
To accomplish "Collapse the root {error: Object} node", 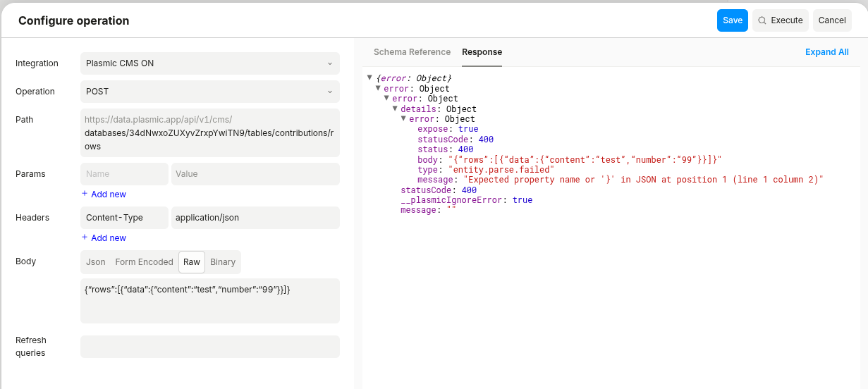I will point(370,78).
